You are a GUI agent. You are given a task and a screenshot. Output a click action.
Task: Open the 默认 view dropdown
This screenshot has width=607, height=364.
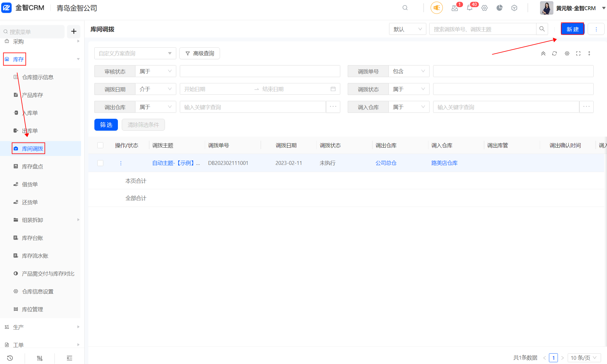point(407,29)
